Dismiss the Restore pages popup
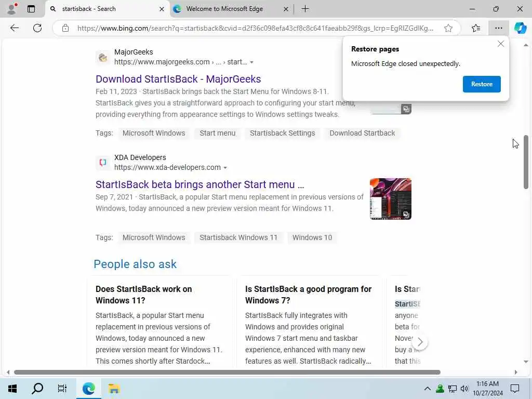The image size is (532, 399). [x=501, y=44]
